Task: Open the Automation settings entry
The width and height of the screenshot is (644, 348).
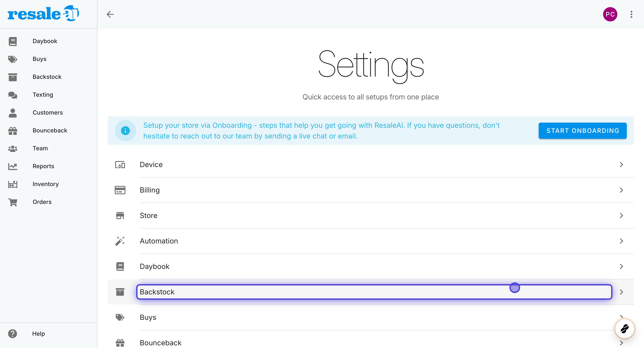Action: click(371, 241)
